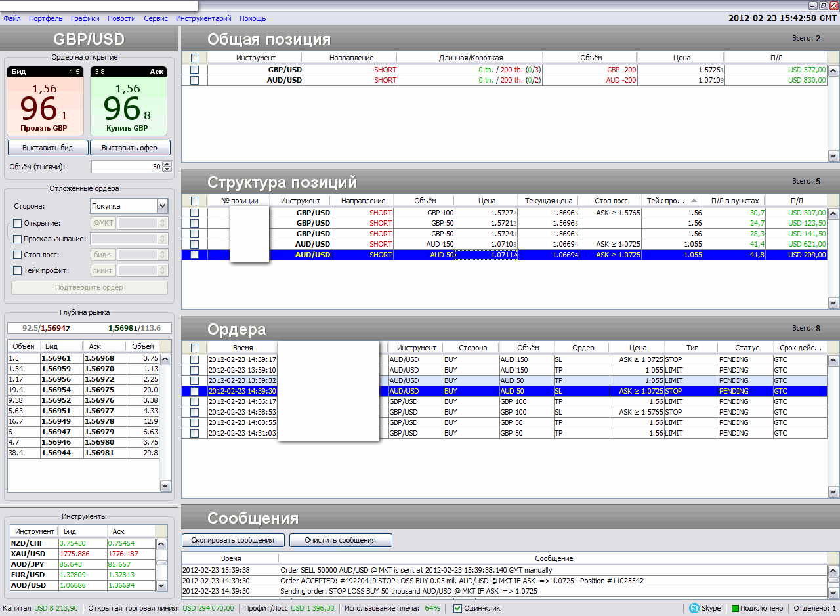
Task: Click the Выставить бид button
Action: (47, 148)
